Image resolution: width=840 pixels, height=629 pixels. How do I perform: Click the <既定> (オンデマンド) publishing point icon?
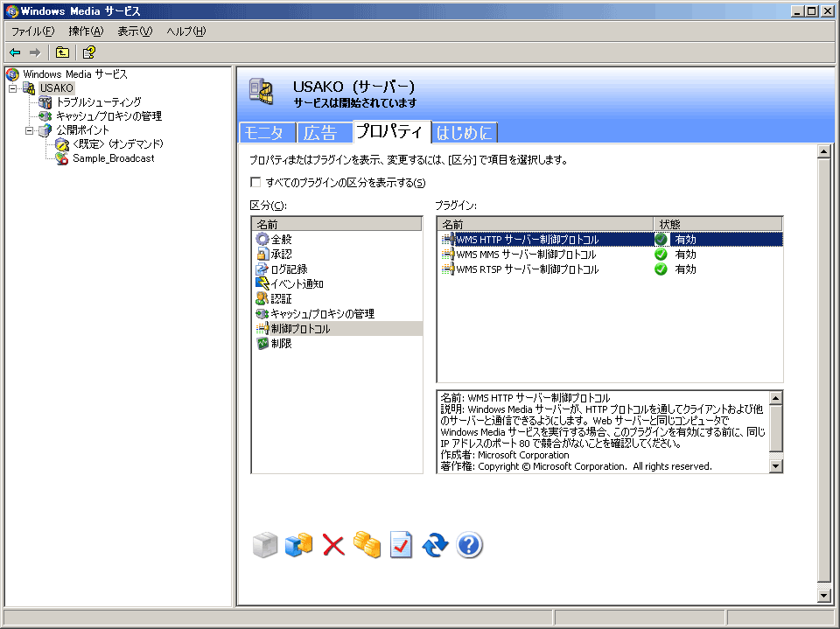62,144
